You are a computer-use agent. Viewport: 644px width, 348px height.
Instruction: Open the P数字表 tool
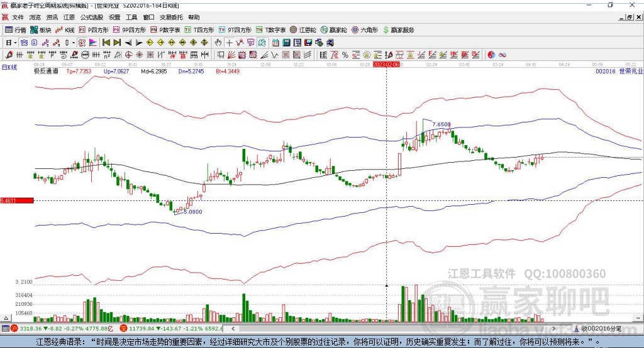(165, 30)
